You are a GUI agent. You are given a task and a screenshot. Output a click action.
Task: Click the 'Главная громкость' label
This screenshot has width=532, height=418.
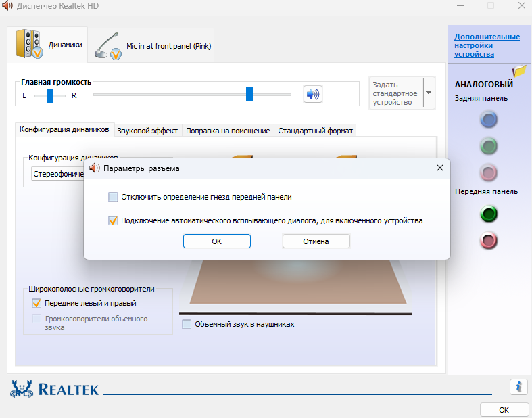click(56, 82)
